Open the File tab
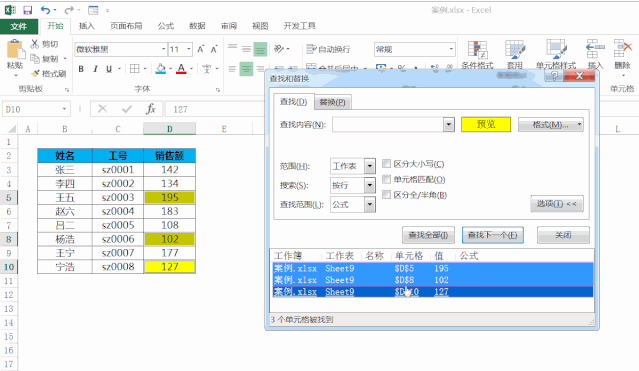 point(19,26)
